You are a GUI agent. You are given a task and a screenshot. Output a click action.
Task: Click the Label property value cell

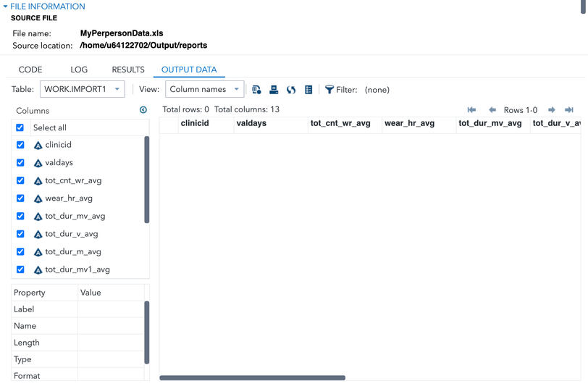tap(111, 309)
